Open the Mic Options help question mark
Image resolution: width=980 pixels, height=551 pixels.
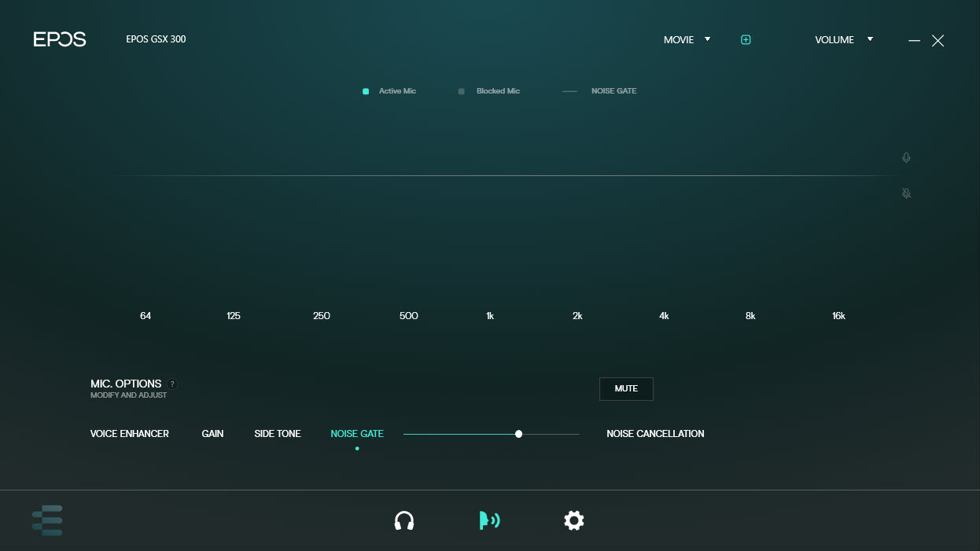coord(173,384)
